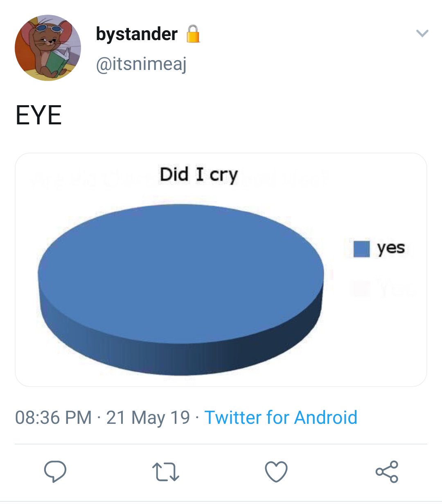Select the "Did I cry" chart title
This screenshot has height=504, width=442.
tap(198, 174)
